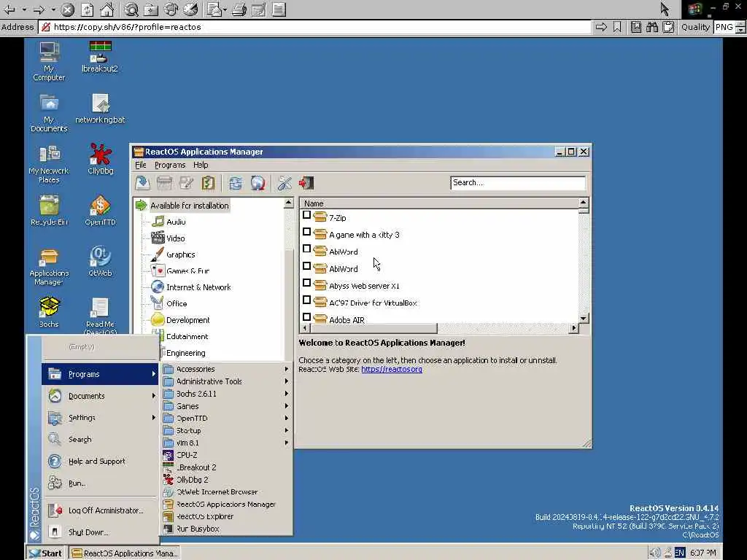Tick the A game with a kitty 3 checkbox

307,233
